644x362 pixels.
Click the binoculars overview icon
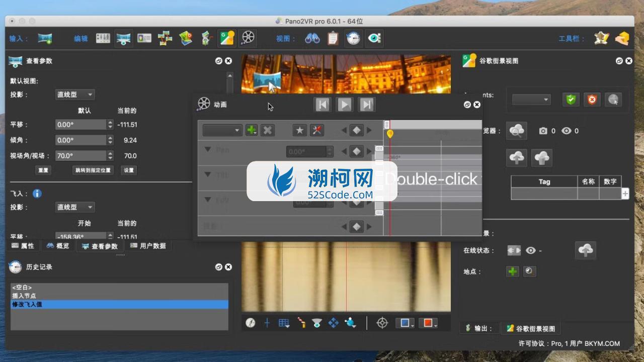[312, 38]
